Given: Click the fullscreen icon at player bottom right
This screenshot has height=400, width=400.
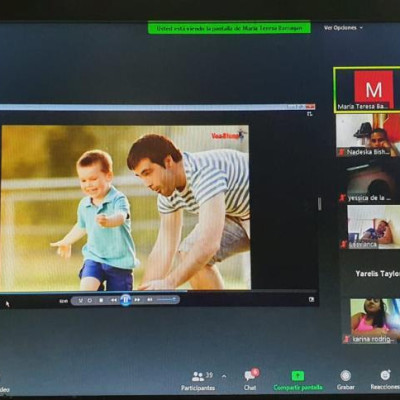Looking at the screenshot, I should 311,300.
